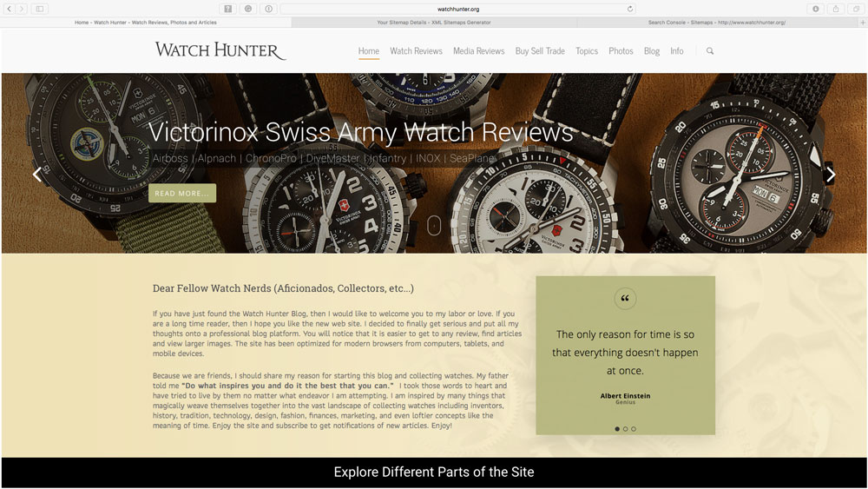Show the Safari sidebar
The height and width of the screenshot is (489, 868).
pyautogui.click(x=40, y=9)
